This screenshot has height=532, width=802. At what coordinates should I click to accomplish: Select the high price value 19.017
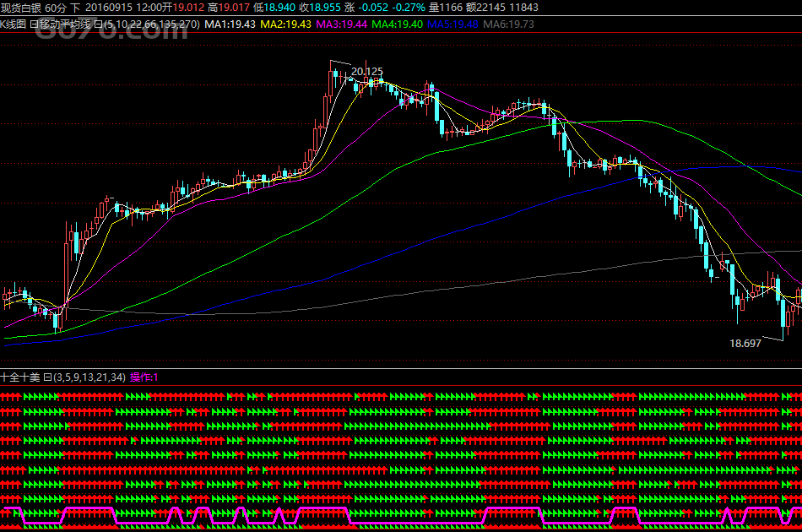click(234, 8)
